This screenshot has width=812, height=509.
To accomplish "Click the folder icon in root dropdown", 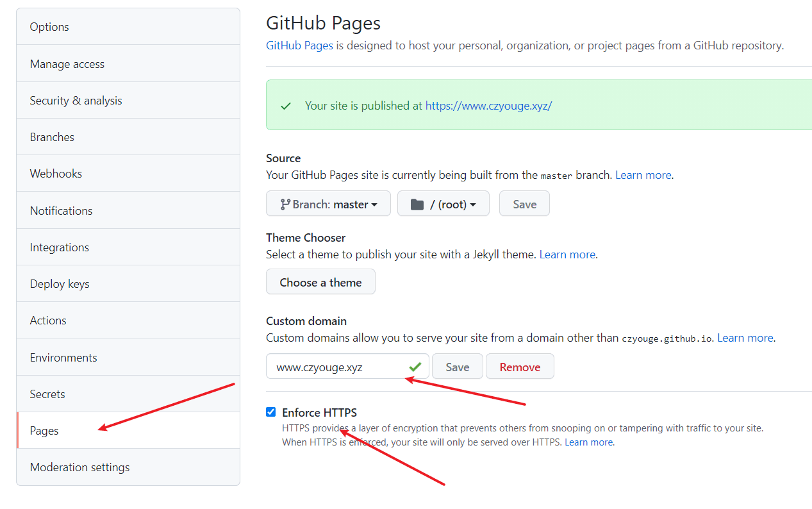I will [417, 204].
